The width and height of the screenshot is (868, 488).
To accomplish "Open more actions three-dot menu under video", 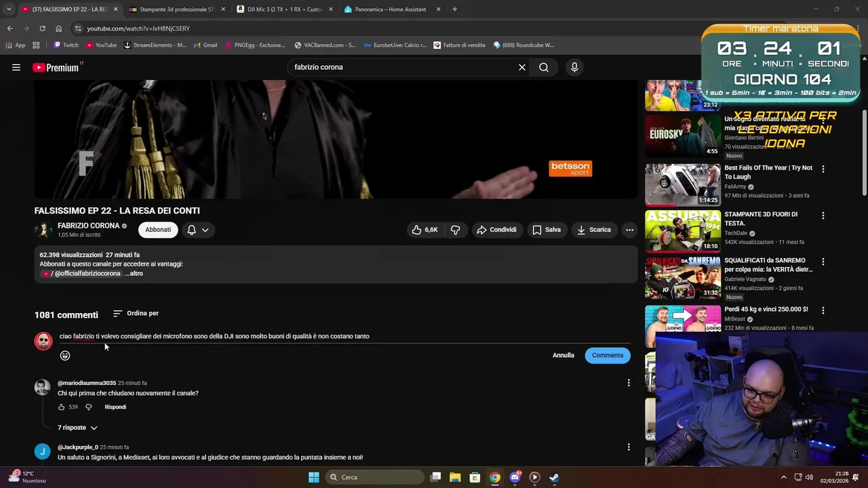I will click(x=629, y=230).
